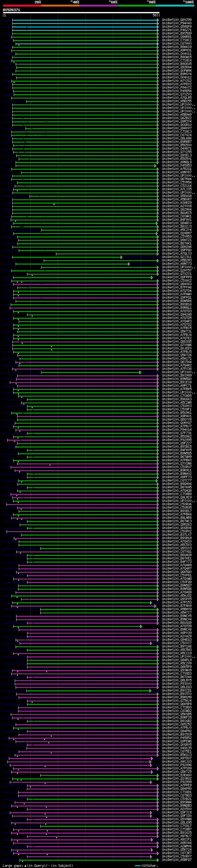Choose hit UniRef100_A9SIF1

coord(177,839)
